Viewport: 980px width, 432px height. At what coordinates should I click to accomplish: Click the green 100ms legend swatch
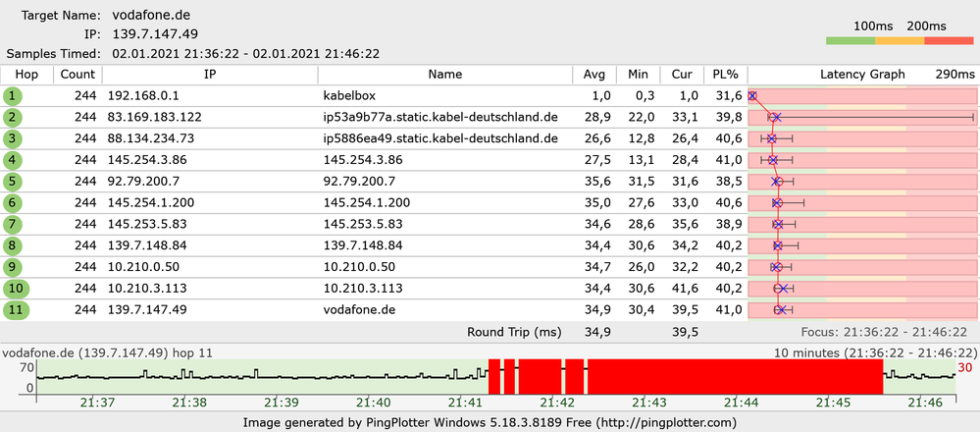(x=850, y=40)
